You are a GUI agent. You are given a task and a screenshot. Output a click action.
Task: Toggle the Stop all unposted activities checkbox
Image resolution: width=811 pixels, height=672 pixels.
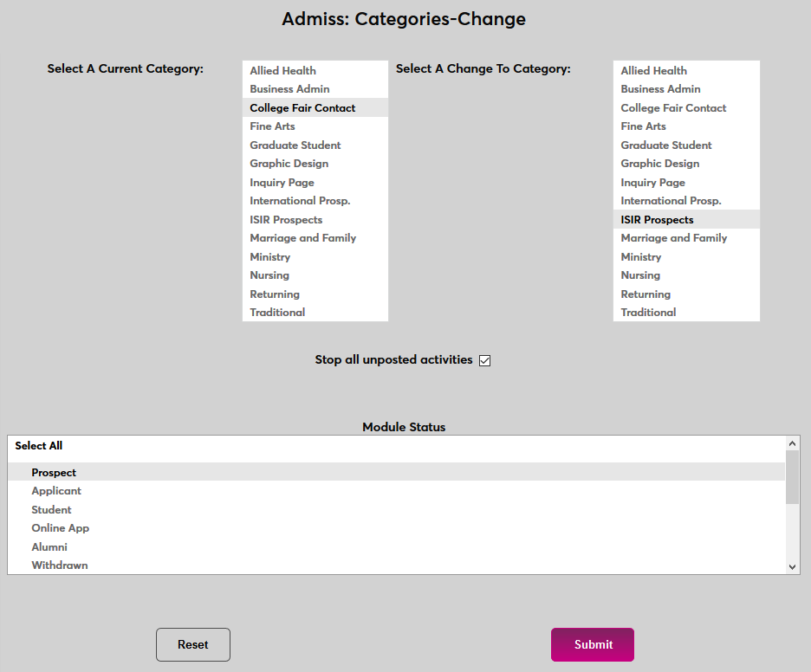point(484,360)
